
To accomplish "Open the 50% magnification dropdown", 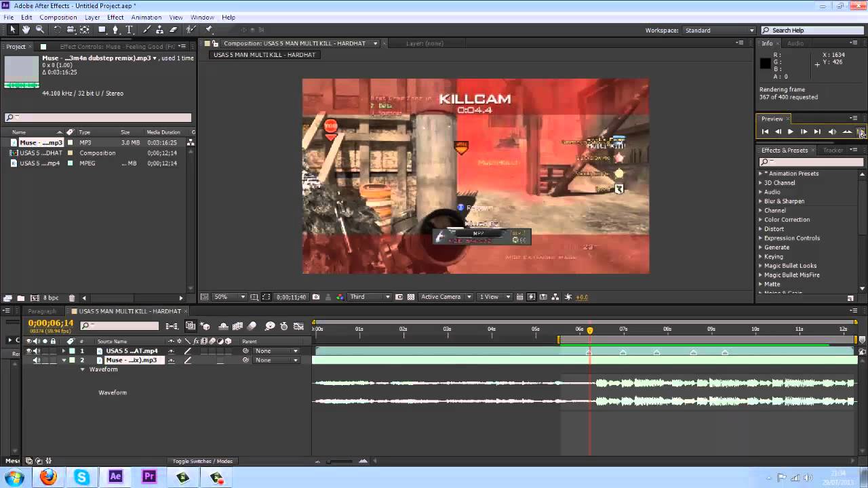I will click(230, 297).
